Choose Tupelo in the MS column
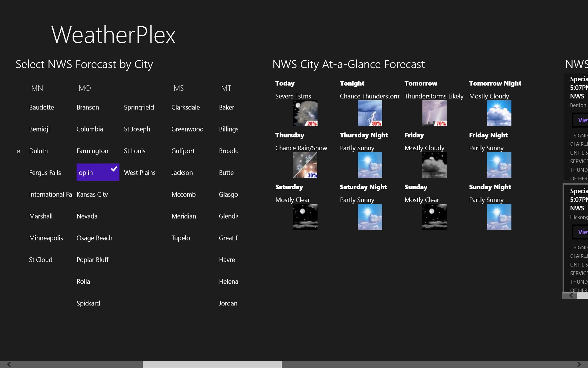The width and height of the screenshot is (588, 368). 181,238
